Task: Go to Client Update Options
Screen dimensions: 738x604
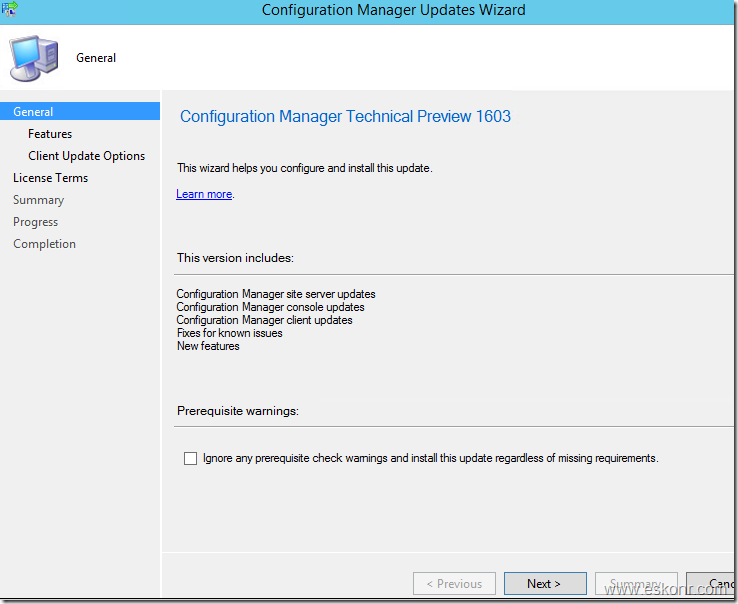Action: [x=86, y=156]
